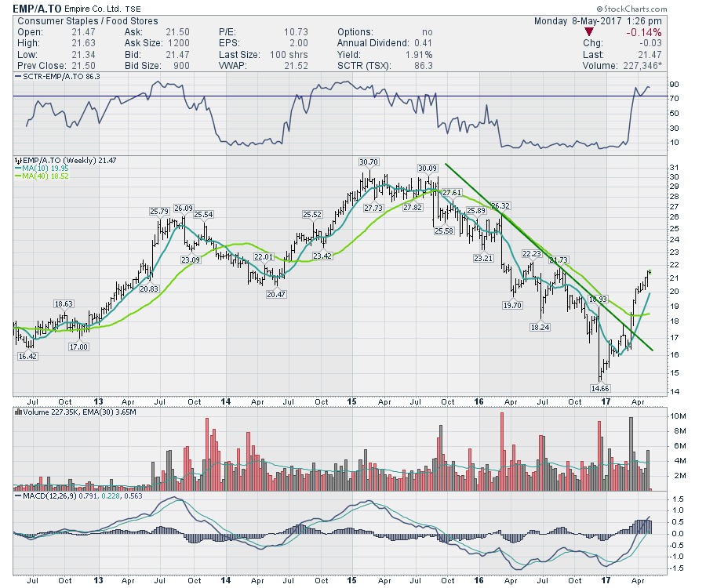
Task: Click the 20.83 price label
Action: [x=148, y=289]
